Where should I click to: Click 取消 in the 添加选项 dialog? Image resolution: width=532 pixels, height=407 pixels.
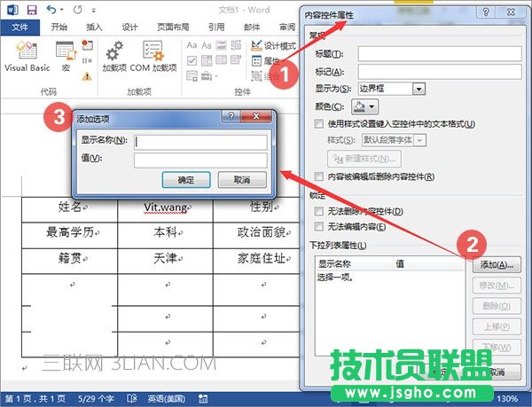click(242, 180)
